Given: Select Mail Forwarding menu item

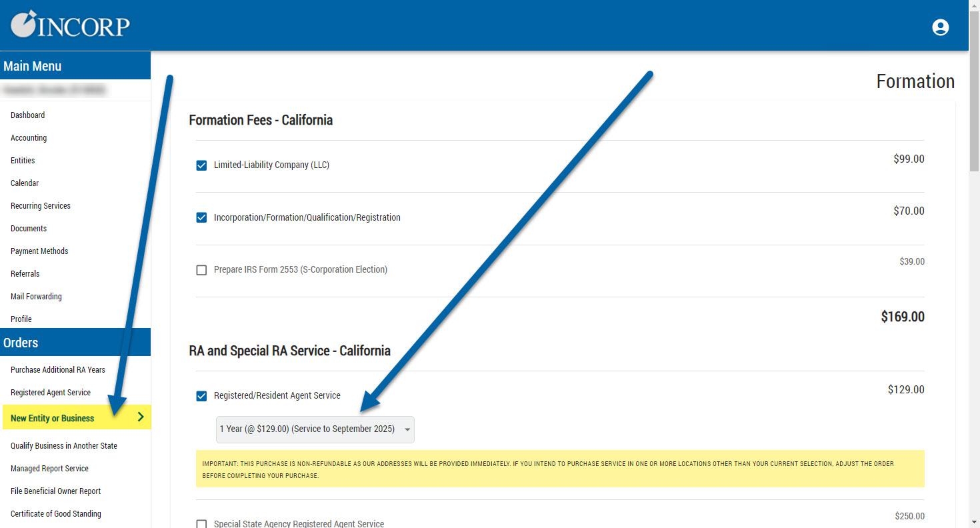Looking at the screenshot, I should pyautogui.click(x=36, y=297).
